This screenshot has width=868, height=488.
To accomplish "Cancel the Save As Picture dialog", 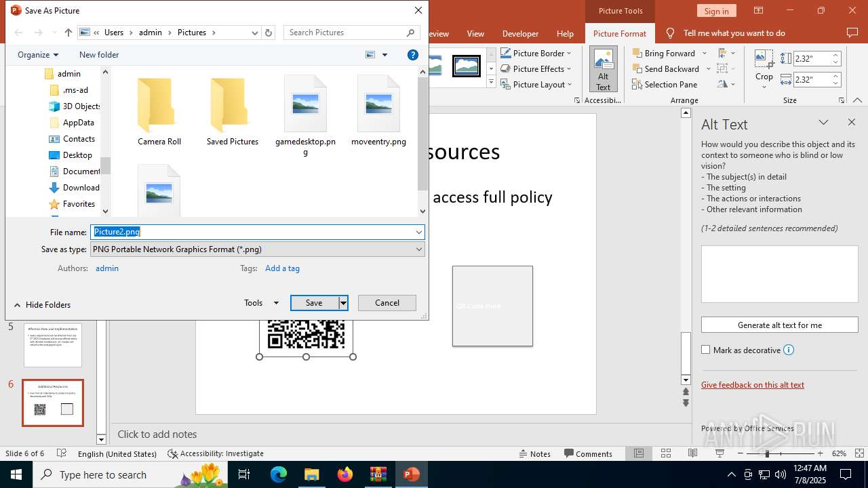I will point(387,303).
